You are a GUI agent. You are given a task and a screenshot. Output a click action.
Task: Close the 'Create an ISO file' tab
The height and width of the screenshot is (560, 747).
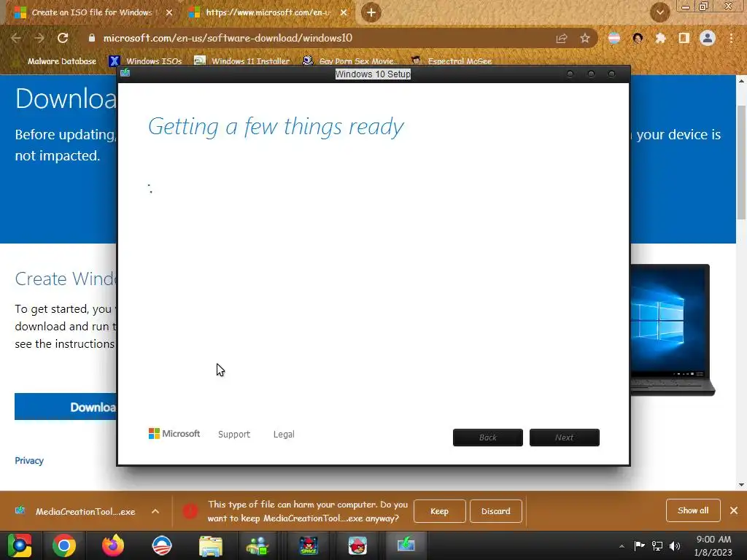169,12
